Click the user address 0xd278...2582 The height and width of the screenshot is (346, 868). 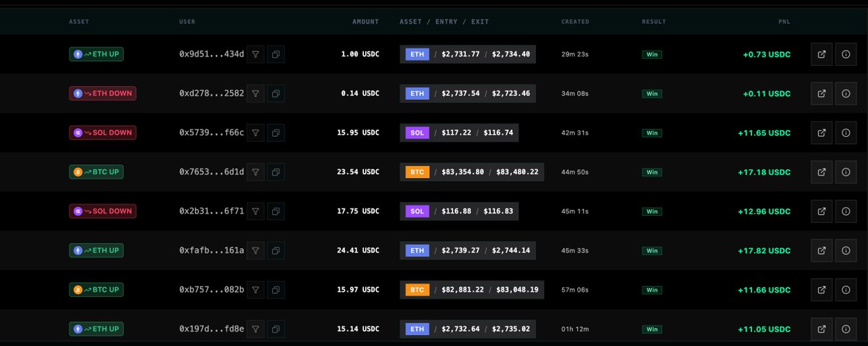coord(211,93)
